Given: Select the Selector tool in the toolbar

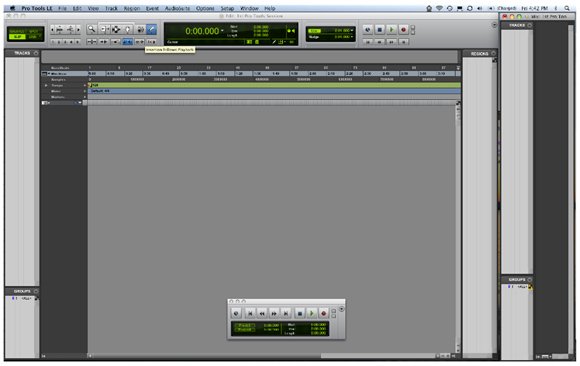Looking at the screenshot, I should 116,29.
